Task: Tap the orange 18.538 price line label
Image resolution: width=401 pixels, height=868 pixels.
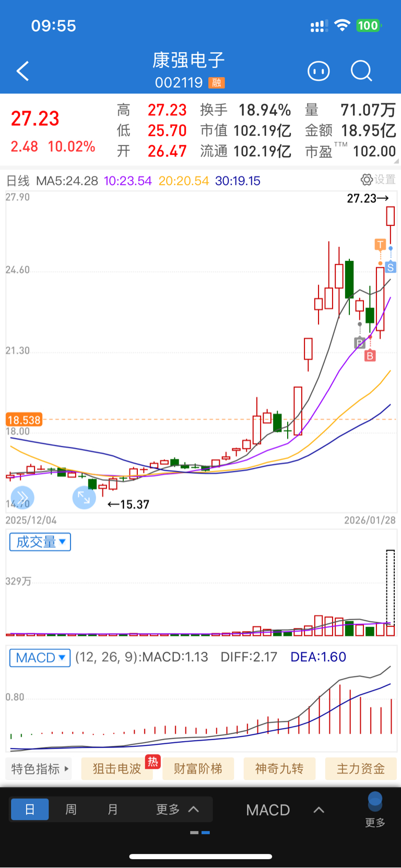Action: pyautogui.click(x=23, y=420)
